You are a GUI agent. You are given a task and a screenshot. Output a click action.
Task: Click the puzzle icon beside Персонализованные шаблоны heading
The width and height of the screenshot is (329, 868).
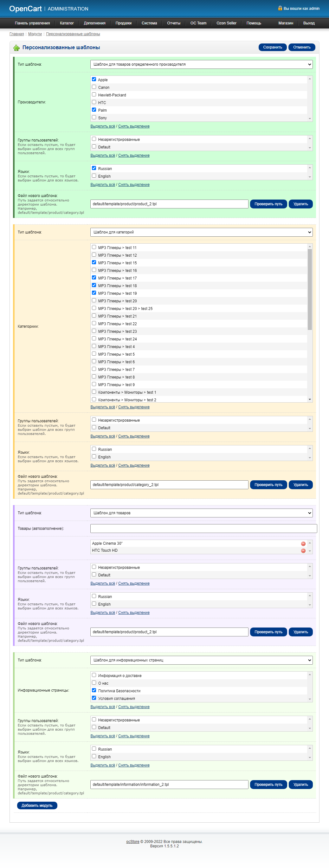[16, 48]
